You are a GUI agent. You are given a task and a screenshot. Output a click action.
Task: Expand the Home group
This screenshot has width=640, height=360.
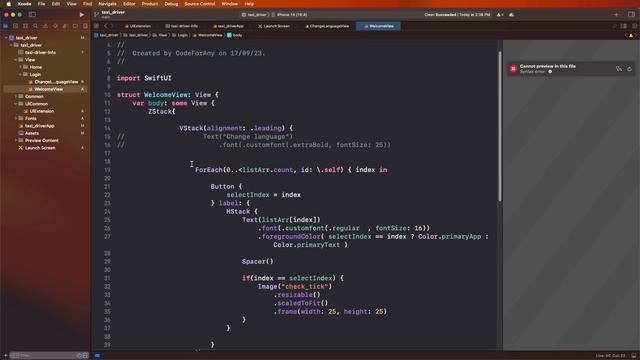tap(20, 67)
